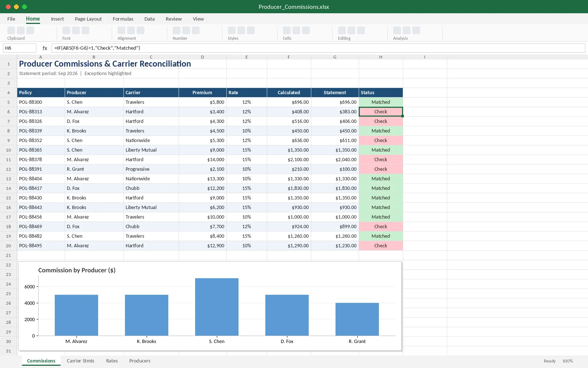
Task: Click the first icon in Number group
Action: click(177, 31)
